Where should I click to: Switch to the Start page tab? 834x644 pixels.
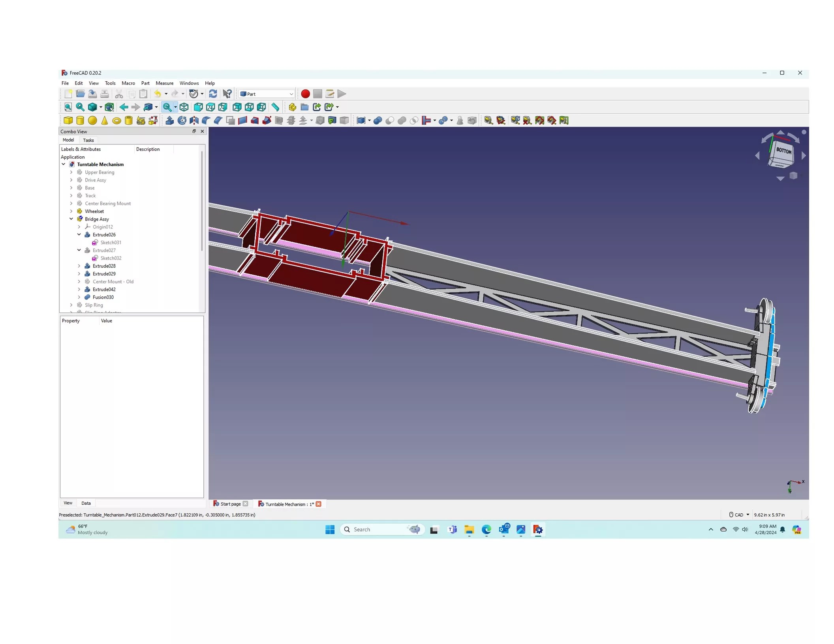(230, 504)
